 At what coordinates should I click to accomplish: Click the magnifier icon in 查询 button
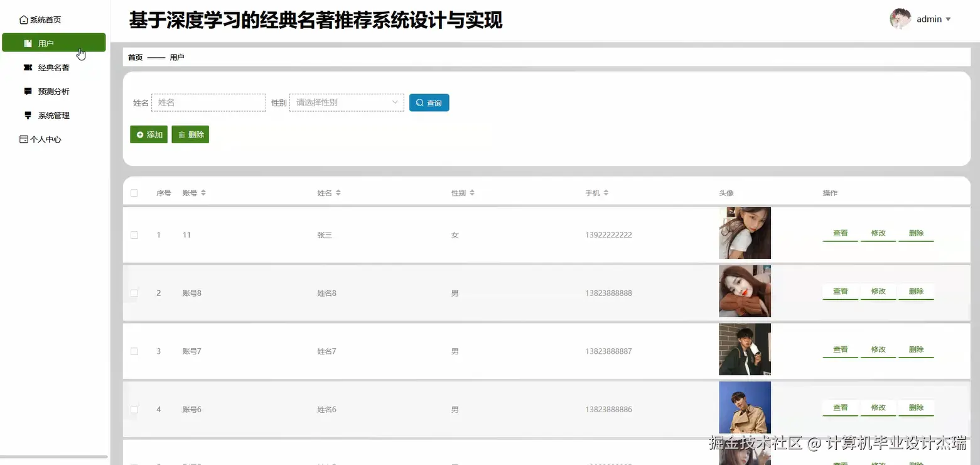point(420,103)
